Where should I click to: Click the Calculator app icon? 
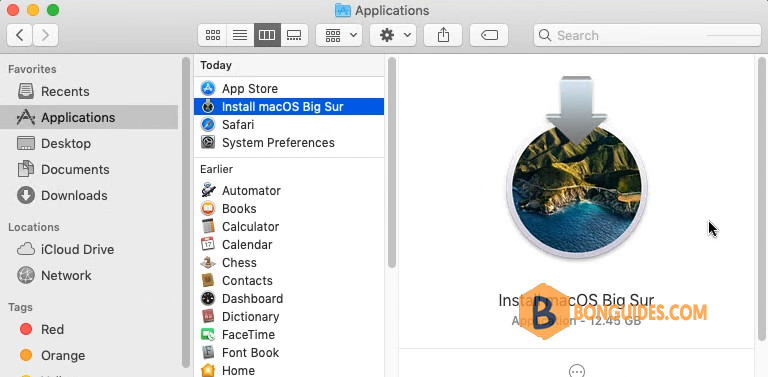coord(208,227)
